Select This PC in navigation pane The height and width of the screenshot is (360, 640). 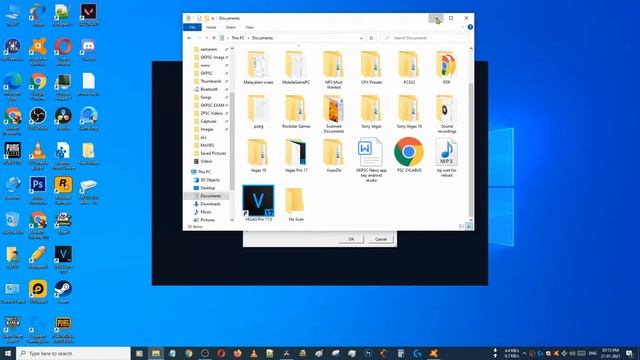point(204,172)
